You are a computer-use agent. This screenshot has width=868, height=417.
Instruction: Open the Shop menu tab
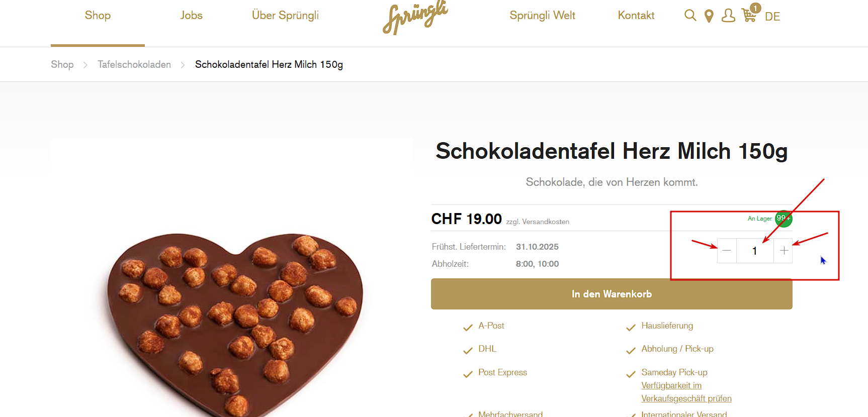click(x=98, y=16)
